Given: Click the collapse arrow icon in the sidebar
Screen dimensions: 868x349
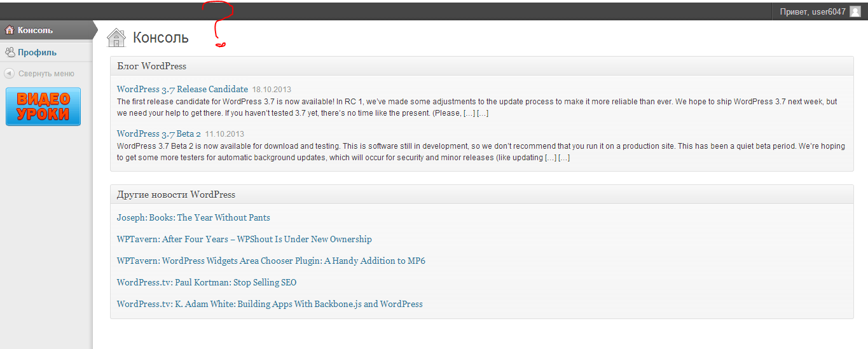Looking at the screenshot, I should pyautogui.click(x=10, y=73).
